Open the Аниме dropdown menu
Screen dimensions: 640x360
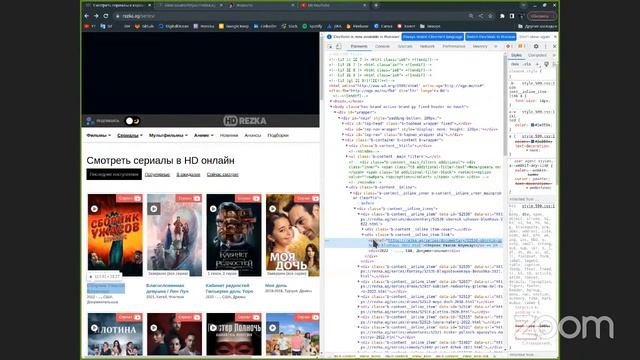(204, 135)
